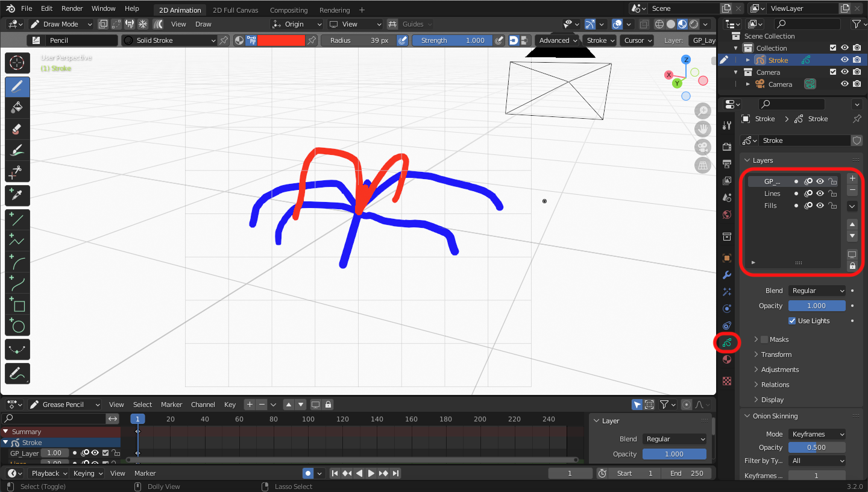Image resolution: width=868 pixels, height=492 pixels.
Task: Select the Line primitive tool
Action: (17, 219)
